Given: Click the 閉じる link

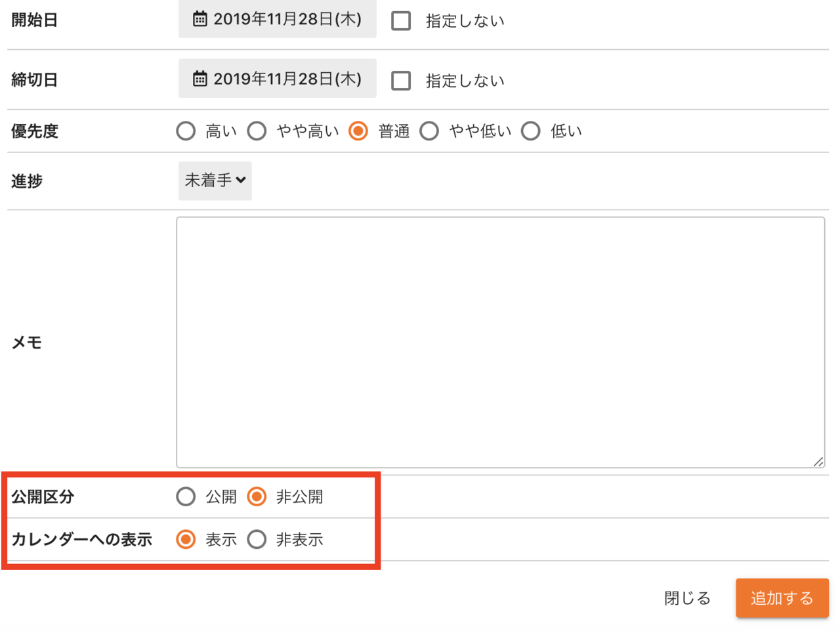Looking at the screenshot, I should [687, 598].
